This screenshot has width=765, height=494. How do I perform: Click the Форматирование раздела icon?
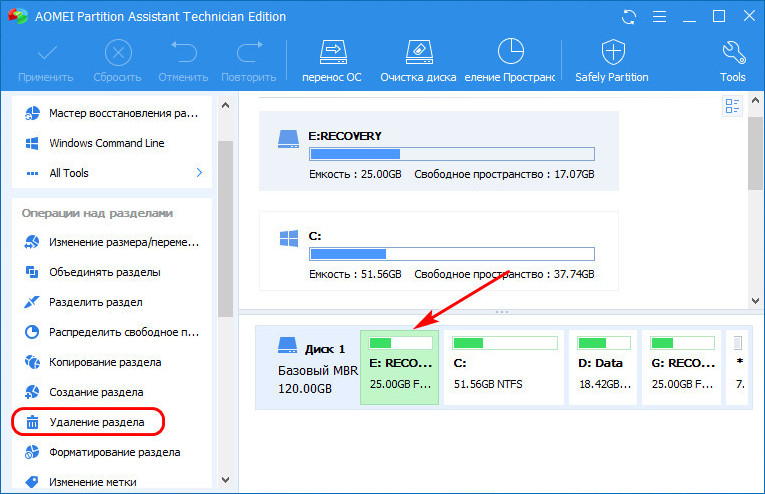[x=32, y=453]
